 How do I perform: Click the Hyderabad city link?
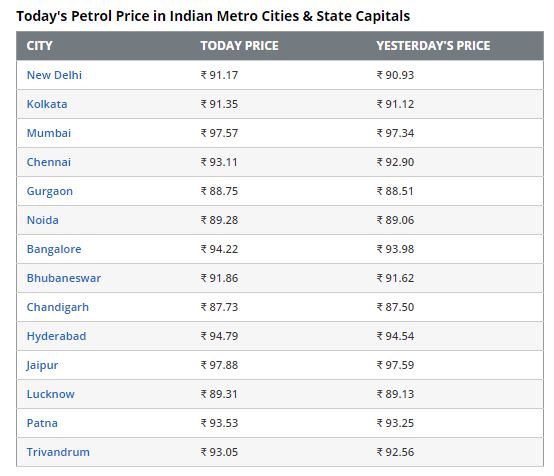[56, 336]
